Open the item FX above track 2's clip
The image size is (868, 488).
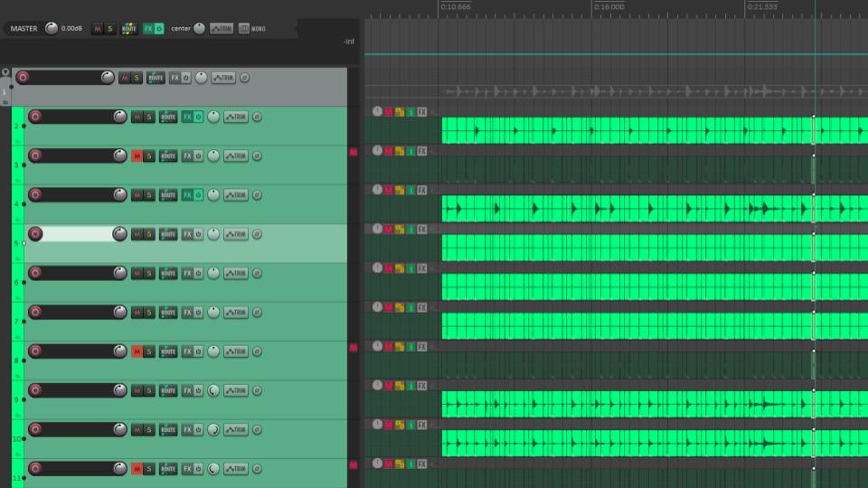(x=421, y=112)
